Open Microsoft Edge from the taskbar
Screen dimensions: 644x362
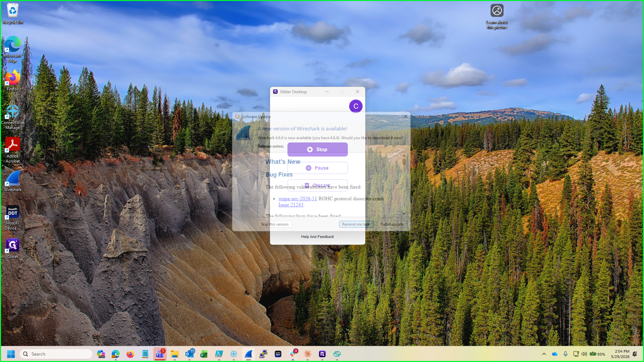(x=116, y=354)
